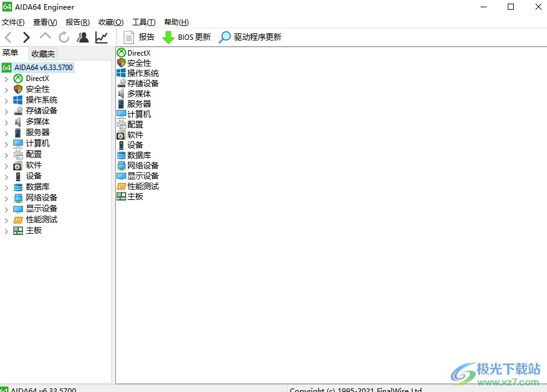
Task: Go back with the left arrow toolbar button
Action: tap(8, 37)
